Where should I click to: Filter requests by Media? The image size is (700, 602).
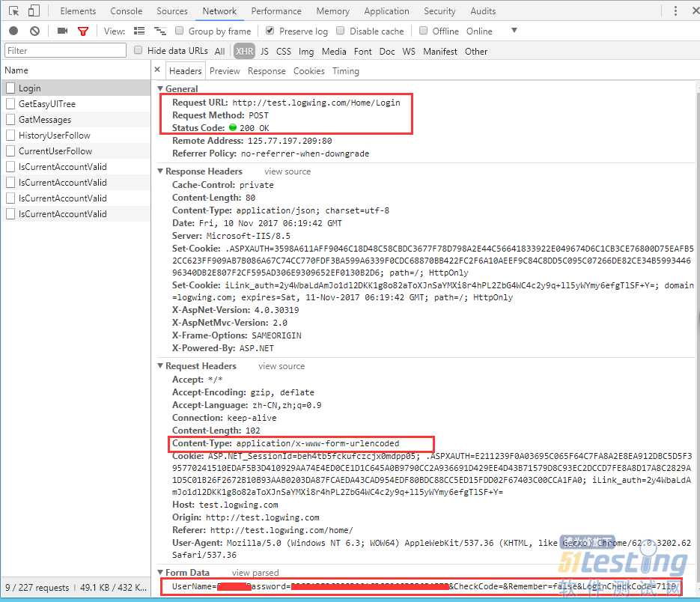[x=334, y=52]
